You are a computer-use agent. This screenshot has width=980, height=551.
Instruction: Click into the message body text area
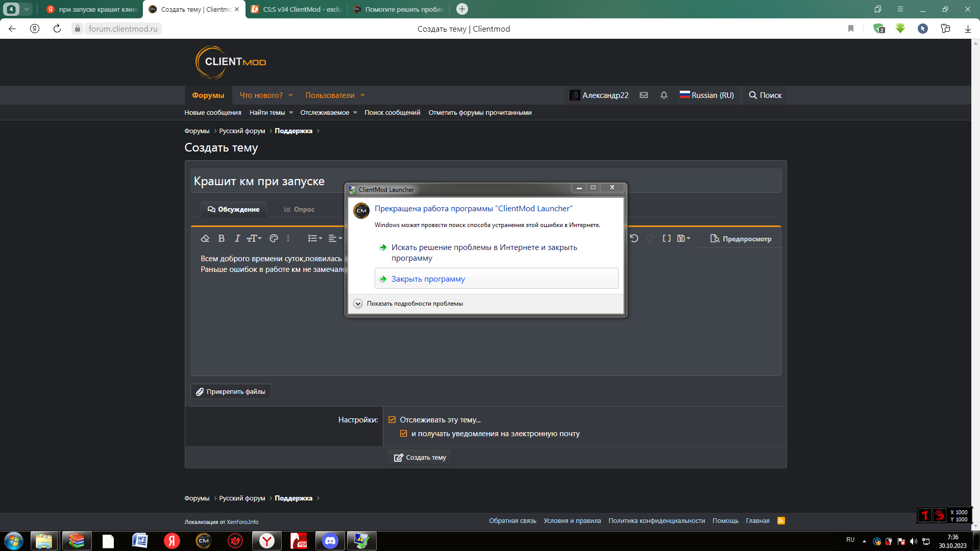485,312
